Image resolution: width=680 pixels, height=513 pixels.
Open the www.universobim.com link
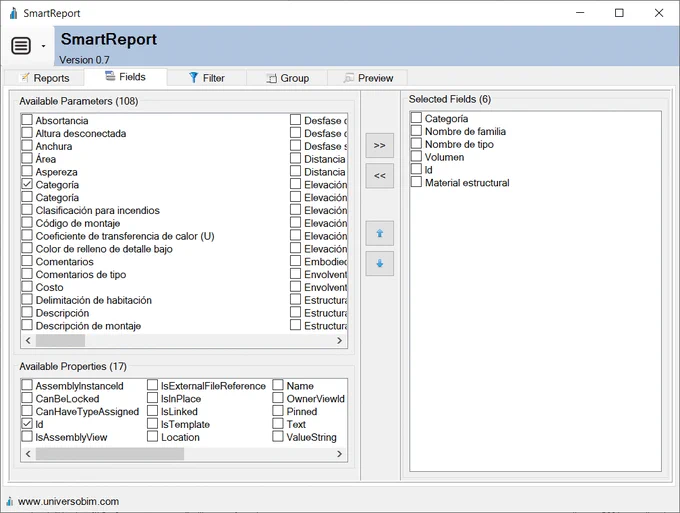pos(69,501)
